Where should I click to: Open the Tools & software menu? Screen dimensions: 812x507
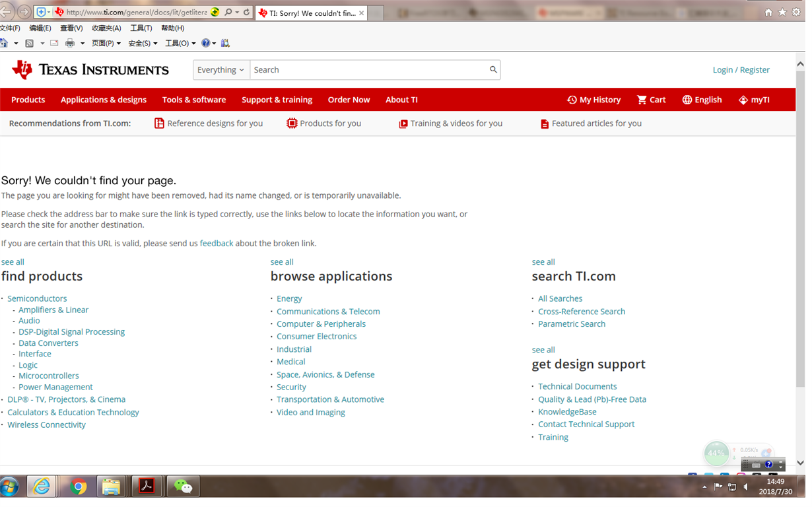click(x=194, y=100)
